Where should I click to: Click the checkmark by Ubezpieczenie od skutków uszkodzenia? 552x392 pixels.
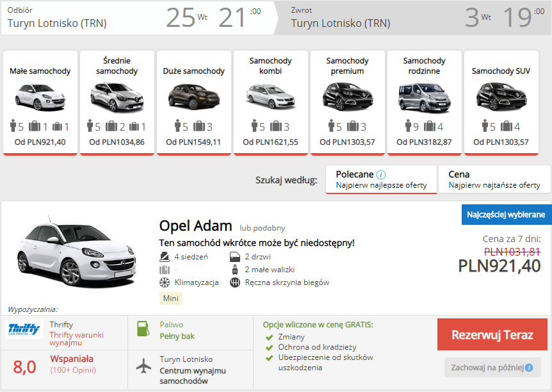270,358
